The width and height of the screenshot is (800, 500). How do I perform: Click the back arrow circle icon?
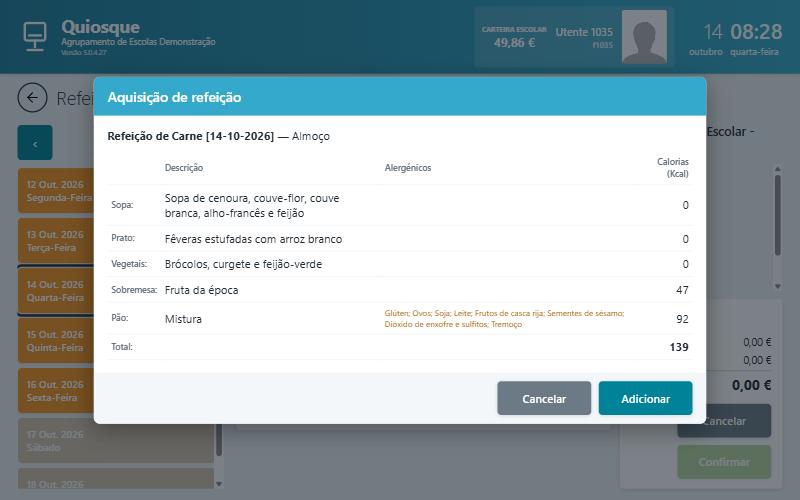pos(32,97)
